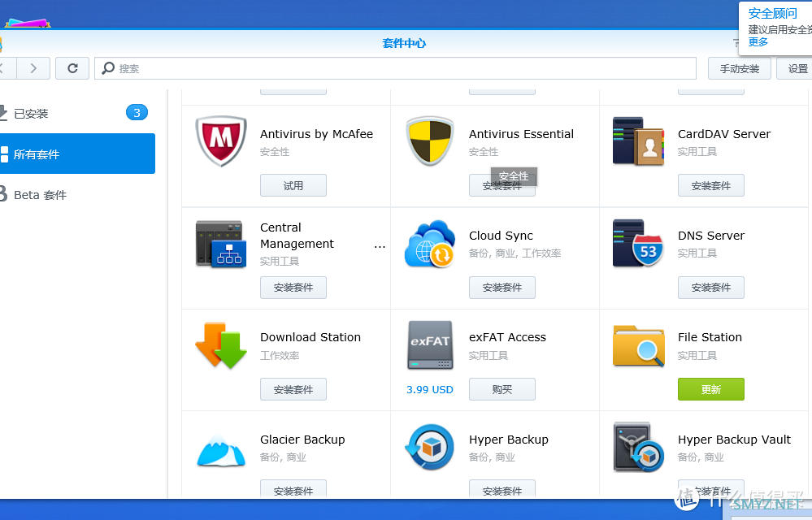The height and width of the screenshot is (520, 812).
Task: Click 试用 for Antivirus by McAfee
Action: coord(293,185)
